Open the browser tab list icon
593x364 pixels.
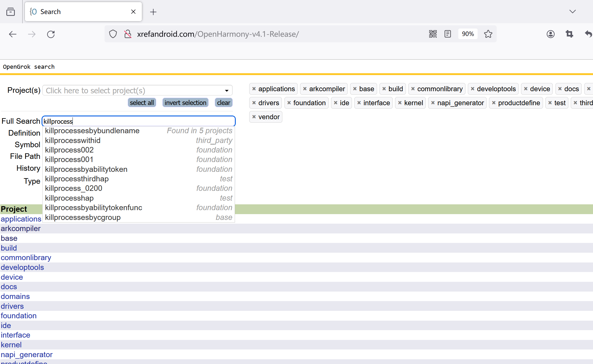coord(11,12)
